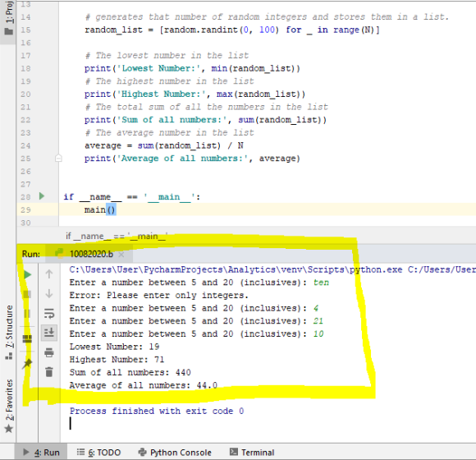Restore layout icon in run toolbar

[x=27, y=338]
